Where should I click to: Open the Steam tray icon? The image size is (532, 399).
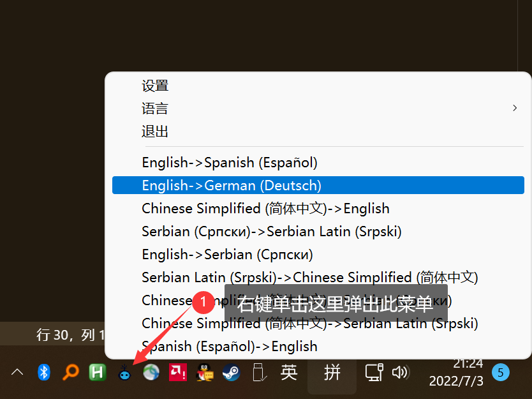[231, 372]
